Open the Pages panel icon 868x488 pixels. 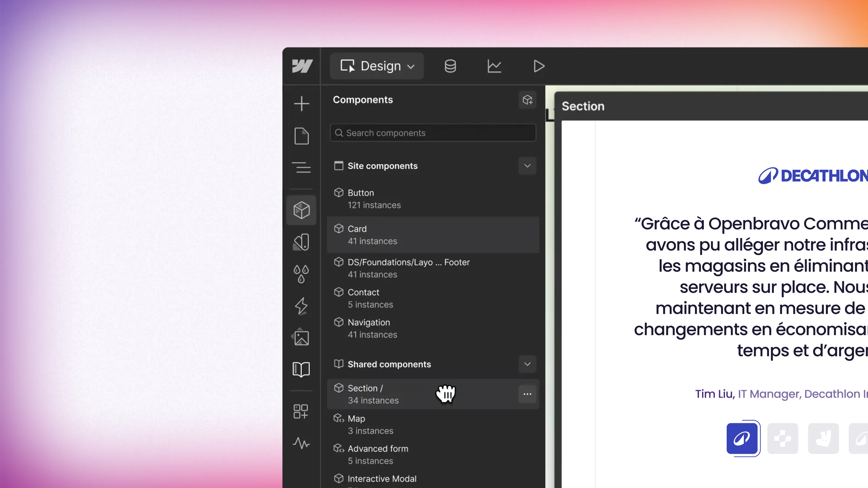tap(302, 136)
